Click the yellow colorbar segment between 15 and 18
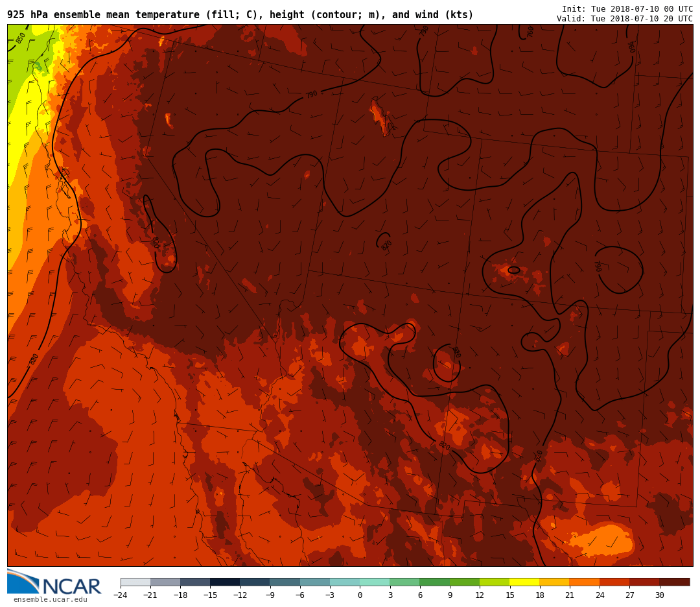Image resolution: width=700 pixels, height=607 pixels. click(x=524, y=582)
